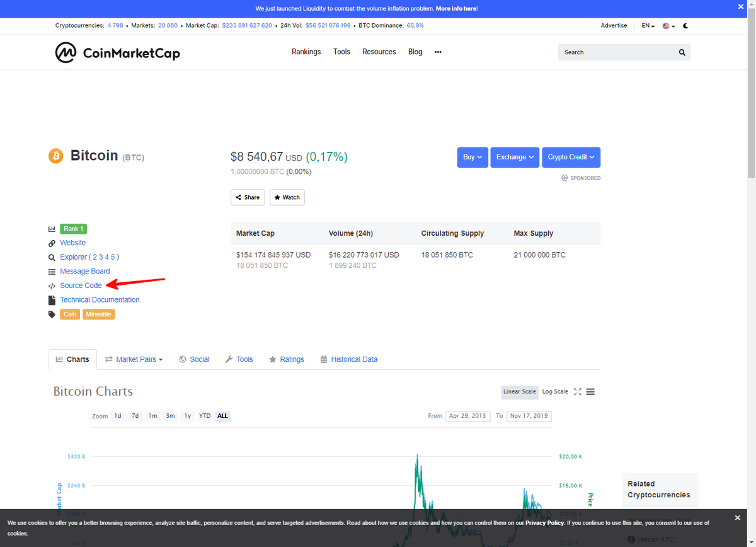Click the CoinMarketCap logo
The height and width of the screenshot is (547, 756).
(x=118, y=53)
